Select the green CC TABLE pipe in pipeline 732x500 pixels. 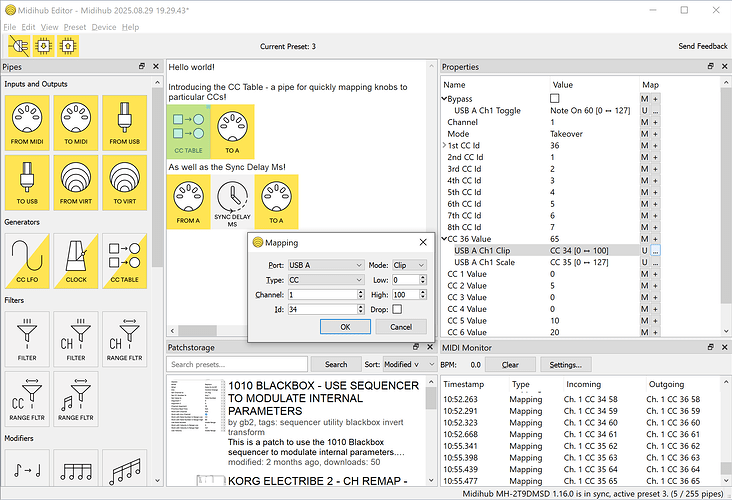(x=187, y=130)
